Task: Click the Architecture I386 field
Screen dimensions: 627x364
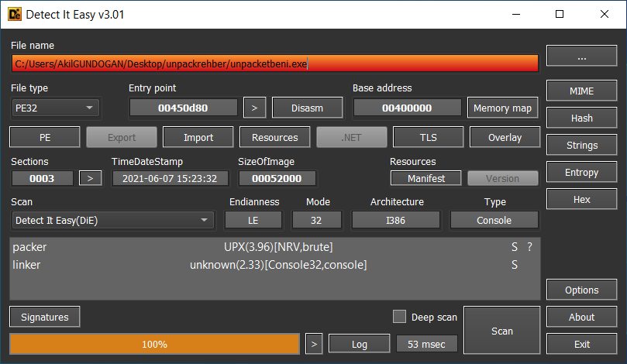Action: (395, 220)
